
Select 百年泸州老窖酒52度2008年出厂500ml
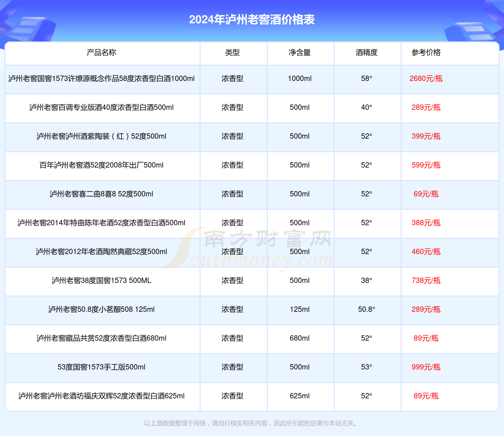click(x=101, y=165)
